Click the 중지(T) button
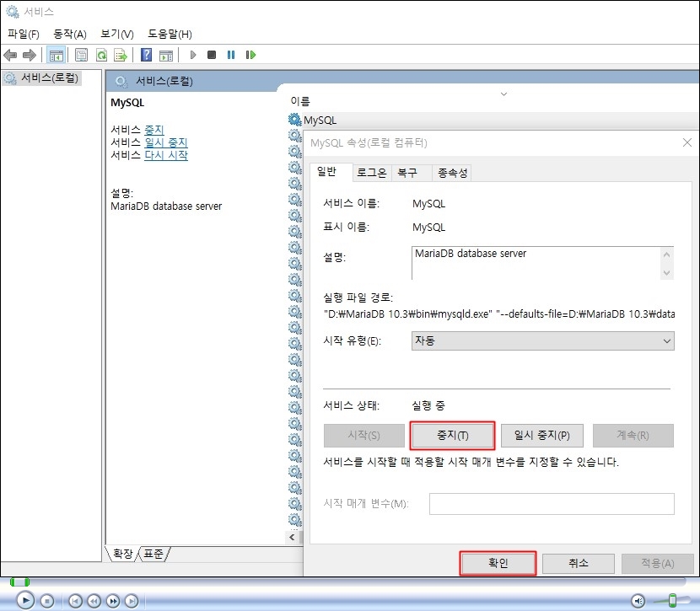Viewport: 700px width, 611px height. tap(452, 435)
